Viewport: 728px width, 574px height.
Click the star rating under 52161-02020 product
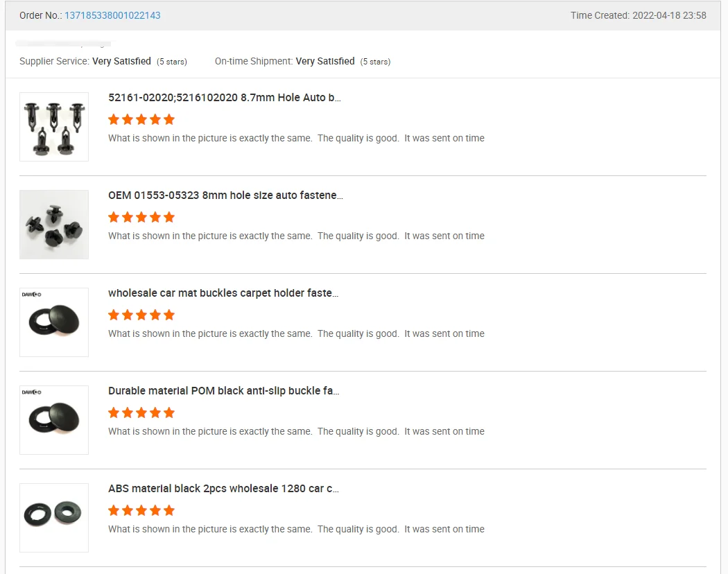pyautogui.click(x=141, y=119)
